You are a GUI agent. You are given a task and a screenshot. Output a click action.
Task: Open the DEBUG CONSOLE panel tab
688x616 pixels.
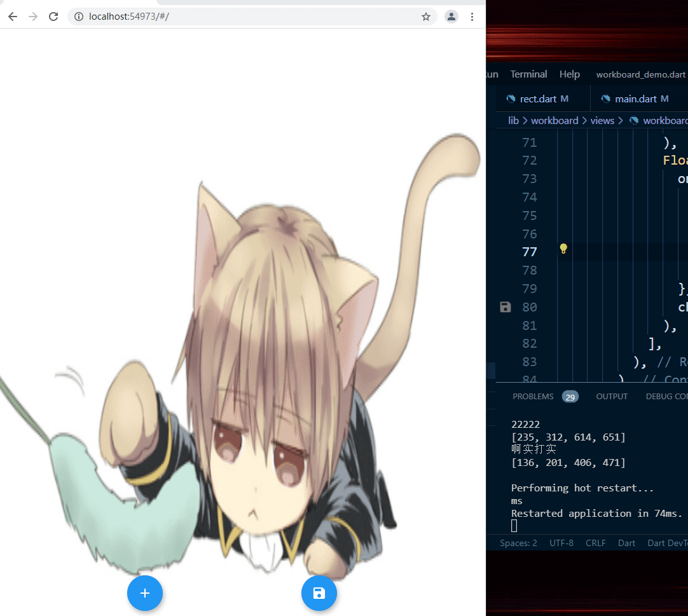[666, 397]
